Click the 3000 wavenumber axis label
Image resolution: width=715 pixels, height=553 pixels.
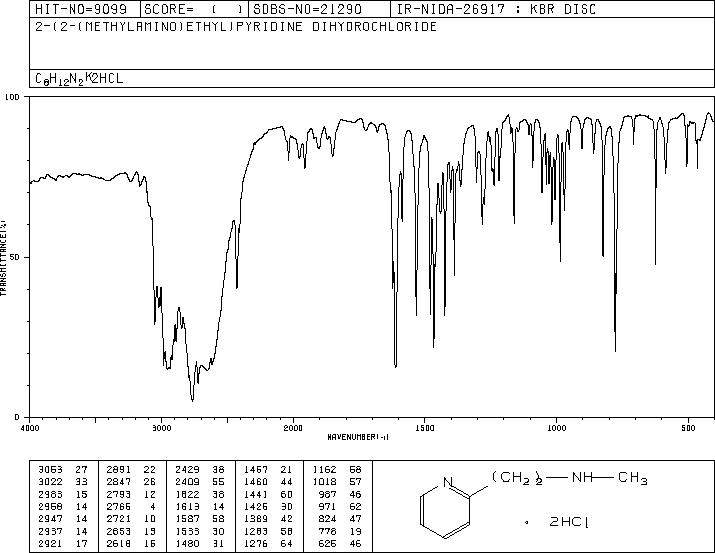(x=162, y=428)
